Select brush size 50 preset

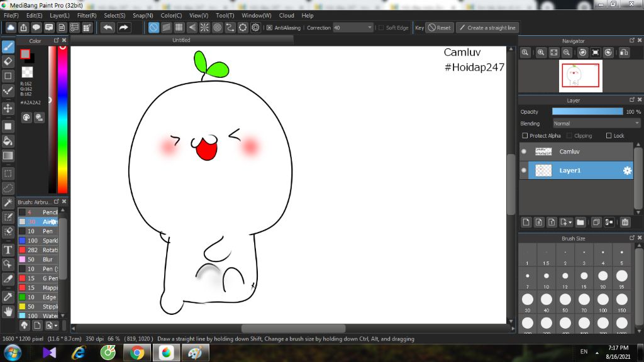pos(565,302)
